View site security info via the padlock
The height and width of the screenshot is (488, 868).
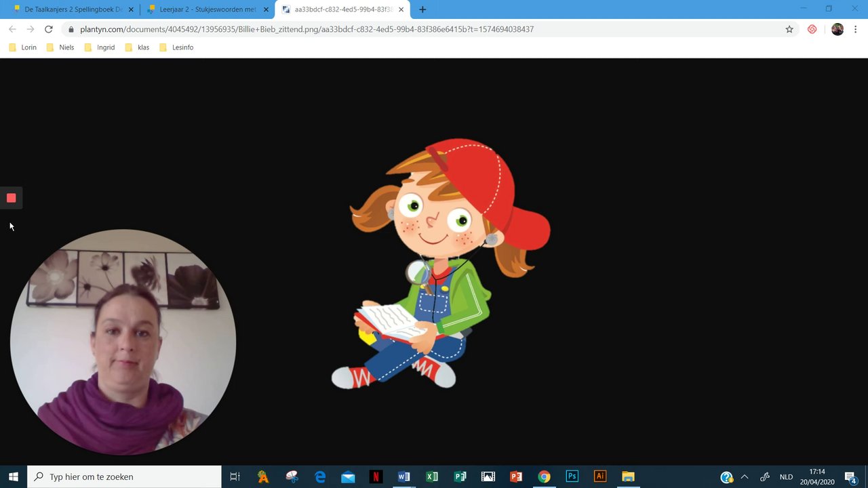tap(71, 29)
